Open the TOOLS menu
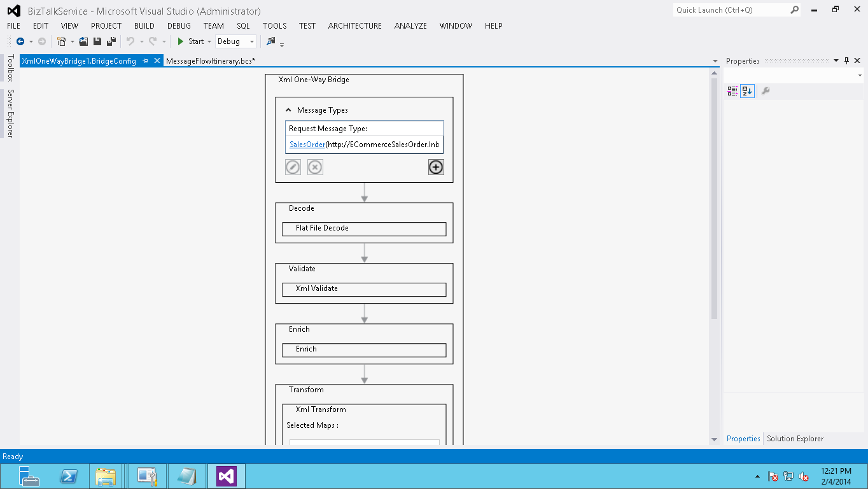 [275, 26]
